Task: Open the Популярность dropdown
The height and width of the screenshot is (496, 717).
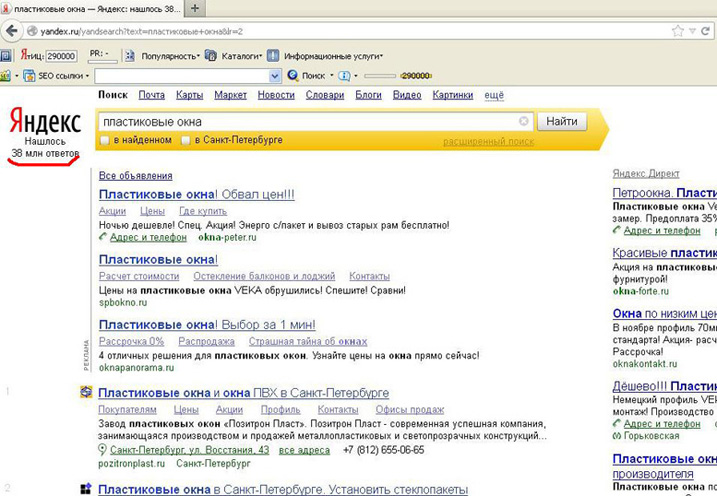Action: (x=198, y=56)
